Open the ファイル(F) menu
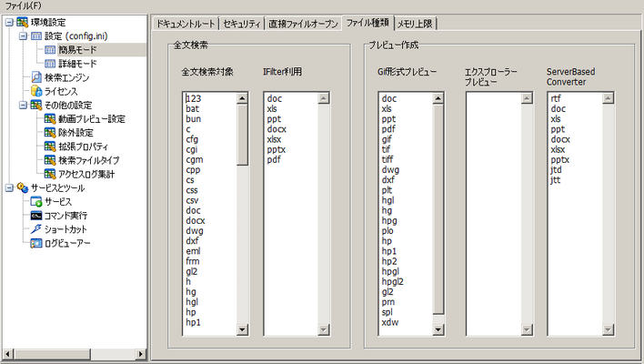This screenshot has height=364, width=644. point(23,5)
